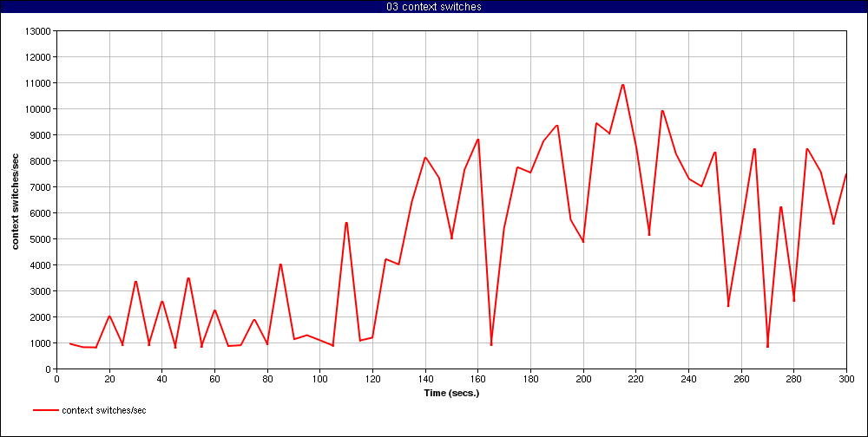This screenshot has height=437, width=868.
Task: Click the y-axis value 3000
Action: point(41,291)
